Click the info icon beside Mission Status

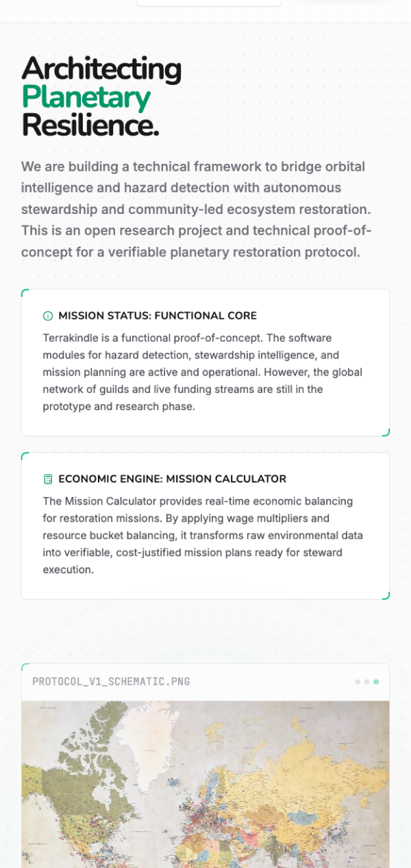tap(48, 316)
